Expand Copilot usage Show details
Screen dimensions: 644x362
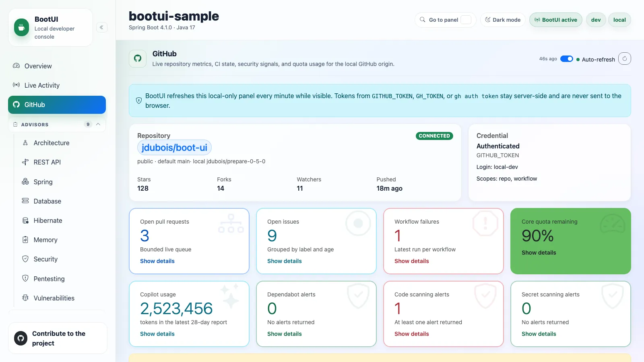[157, 334]
